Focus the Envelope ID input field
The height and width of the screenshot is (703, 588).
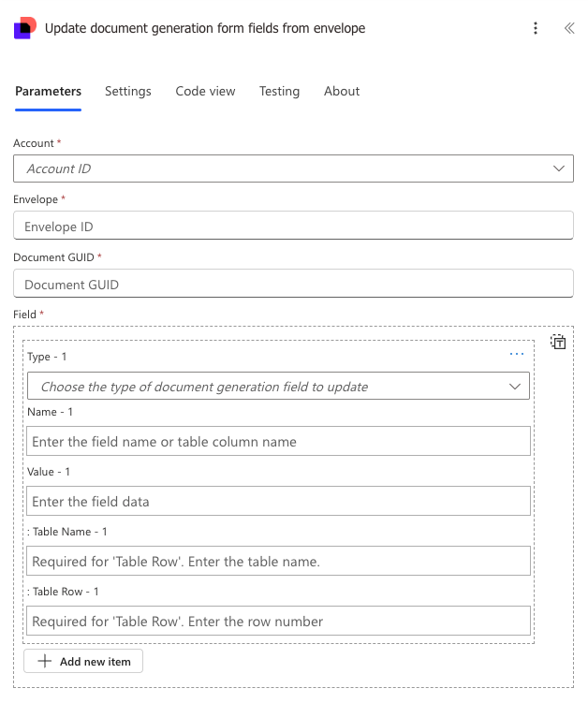click(x=293, y=227)
